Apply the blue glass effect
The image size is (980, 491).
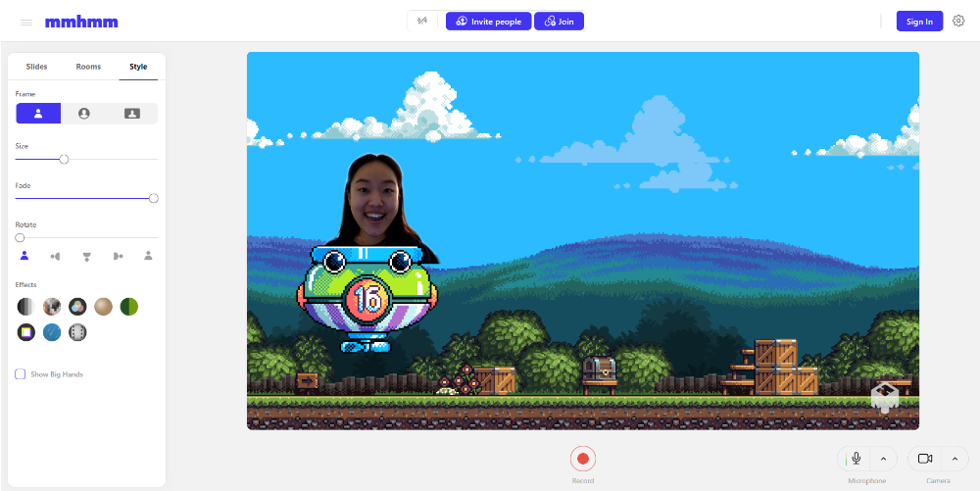coord(51,332)
